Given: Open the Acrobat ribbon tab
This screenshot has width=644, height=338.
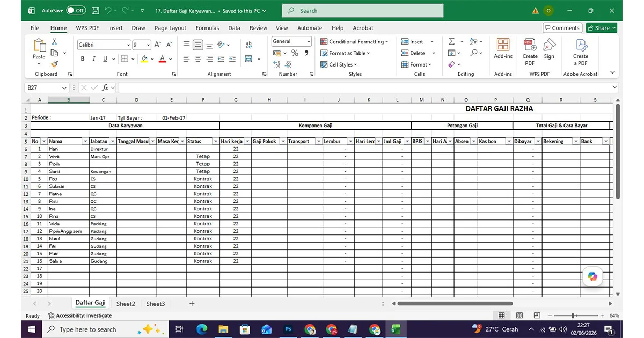Looking at the screenshot, I should click(363, 28).
